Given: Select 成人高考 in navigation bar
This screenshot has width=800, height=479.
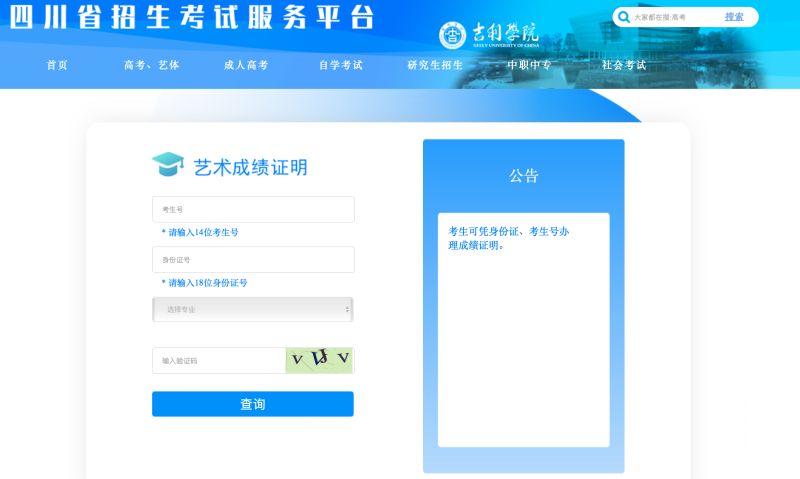Looking at the screenshot, I should coord(246,65).
